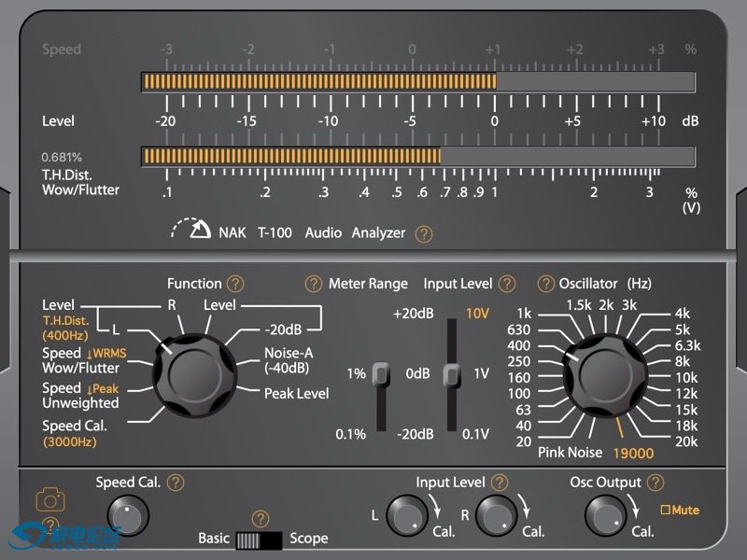Click the 19000 frequency readout
747x560 pixels.
point(633,454)
